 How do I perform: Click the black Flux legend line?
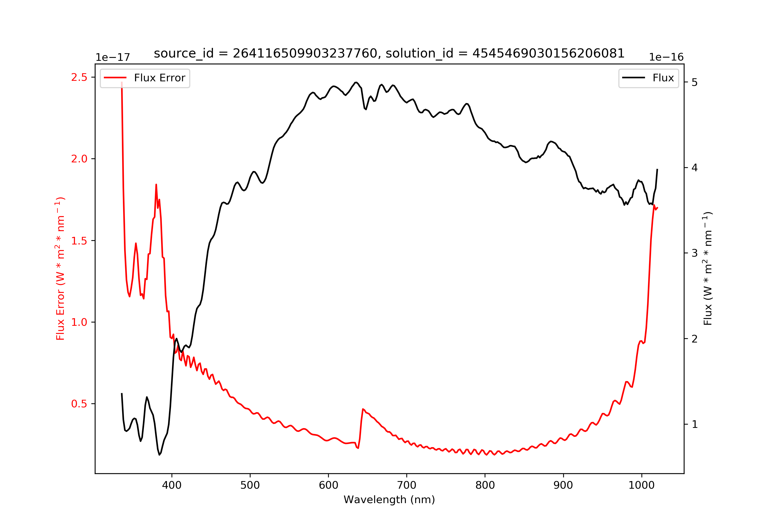tap(634, 78)
